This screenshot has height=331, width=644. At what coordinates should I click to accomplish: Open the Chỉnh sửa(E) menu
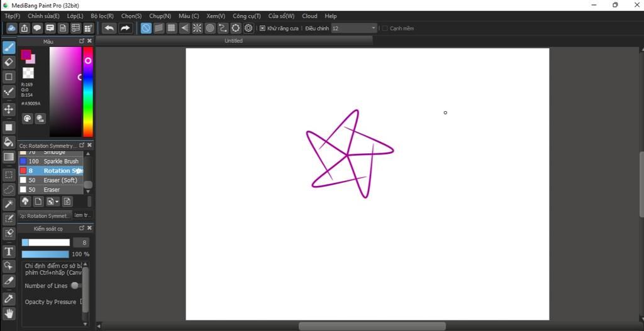(43, 16)
